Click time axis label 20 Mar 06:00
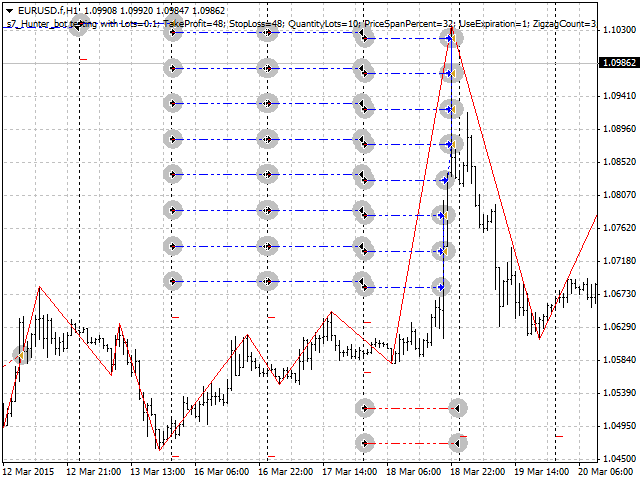 tap(606, 472)
